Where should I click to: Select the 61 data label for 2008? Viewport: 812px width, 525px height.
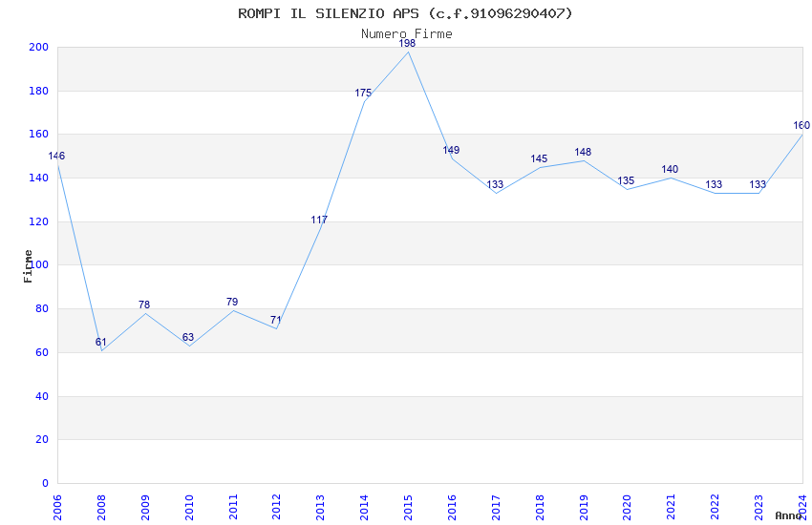click(100, 342)
